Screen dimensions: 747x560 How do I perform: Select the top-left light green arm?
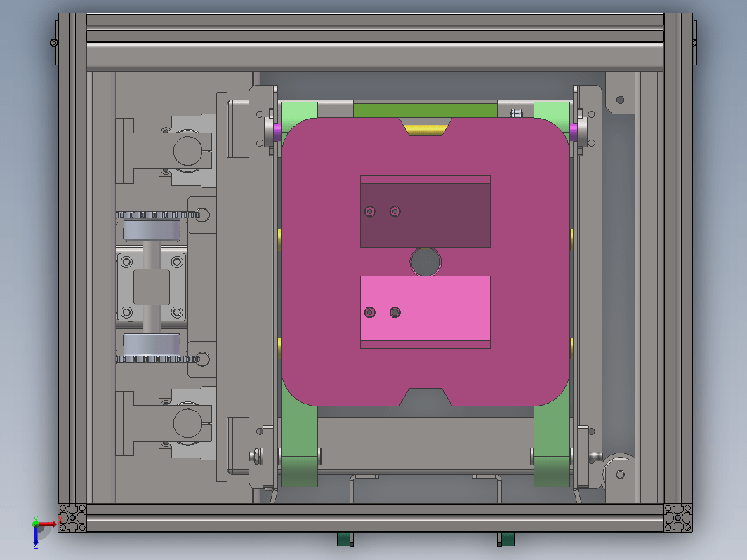click(x=299, y=114)
